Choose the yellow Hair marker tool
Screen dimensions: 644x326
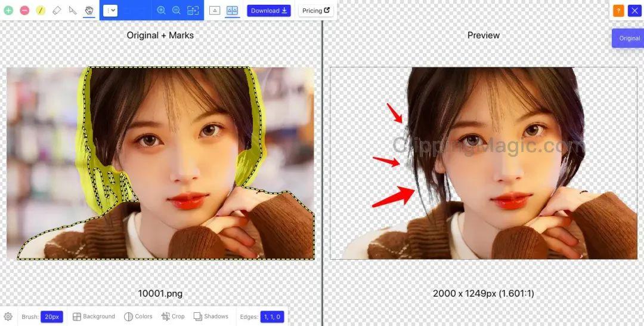[41, 11]
